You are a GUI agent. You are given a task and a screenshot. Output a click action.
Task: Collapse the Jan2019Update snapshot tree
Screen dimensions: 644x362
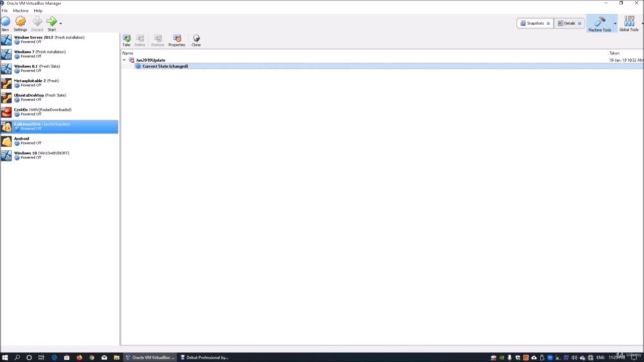click(124, 60)
